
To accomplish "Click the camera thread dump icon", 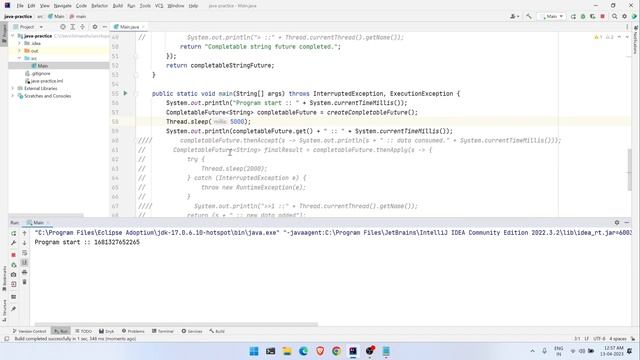I will 13,275.
